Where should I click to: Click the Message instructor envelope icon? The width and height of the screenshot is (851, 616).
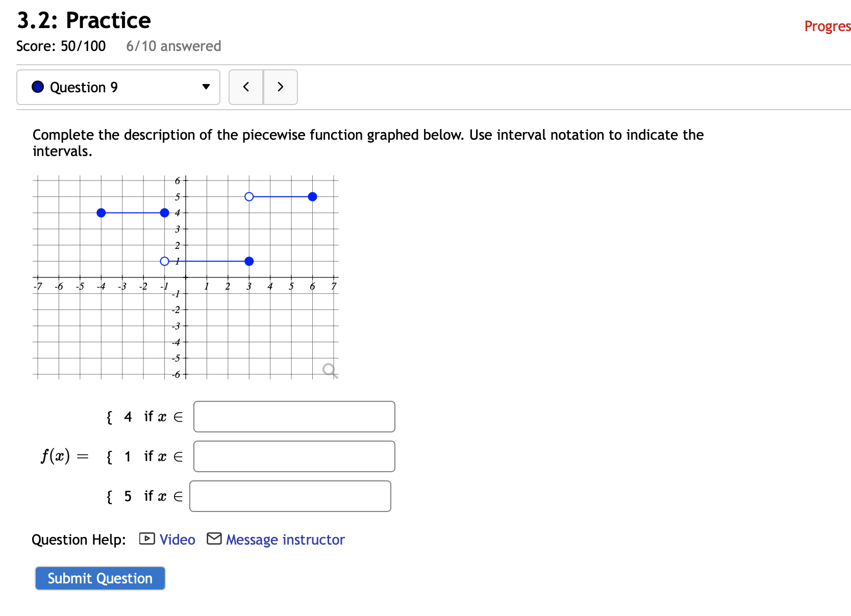coord(213,538)
